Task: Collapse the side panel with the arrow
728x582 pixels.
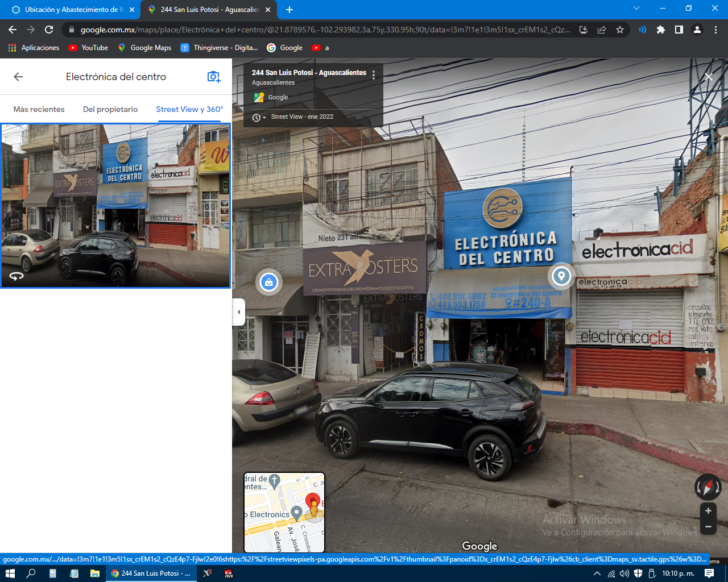Action: (238, 312)
